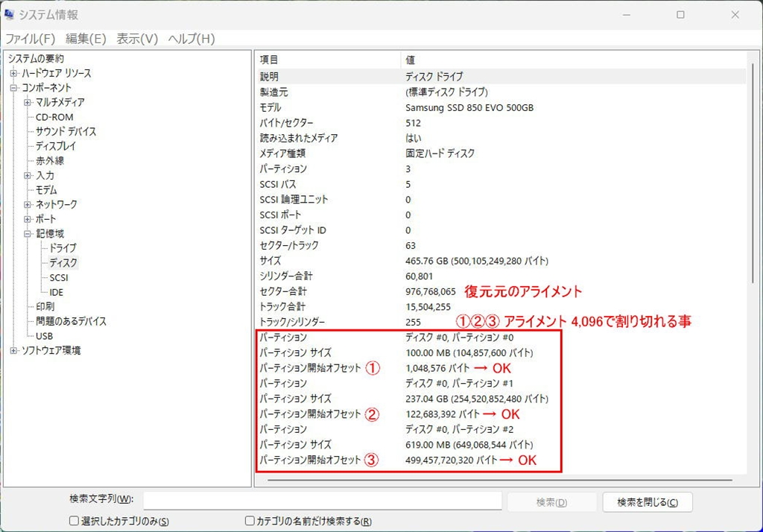763x532 pixels.
Task: Select 問題のあるデバイス in the tree
Action: click(x=71, y=321)
